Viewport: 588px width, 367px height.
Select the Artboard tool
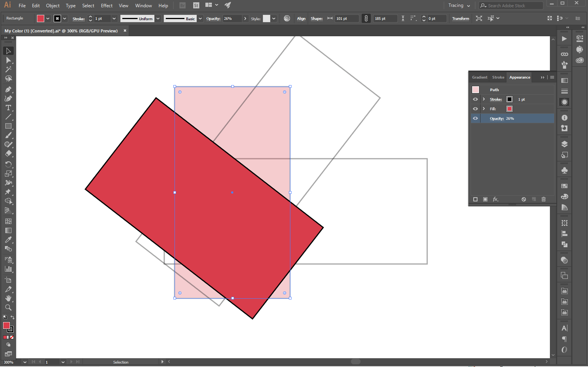8,280
